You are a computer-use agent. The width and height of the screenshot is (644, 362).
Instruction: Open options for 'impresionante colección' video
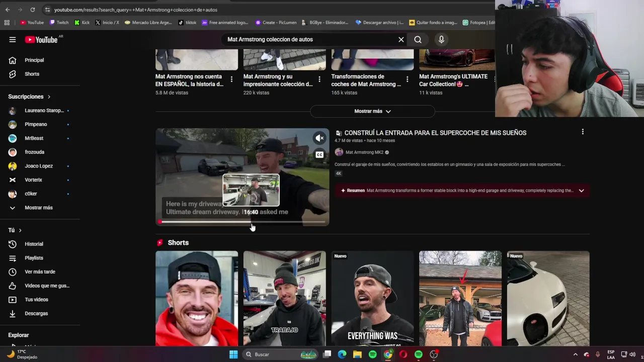click(319, 79)
